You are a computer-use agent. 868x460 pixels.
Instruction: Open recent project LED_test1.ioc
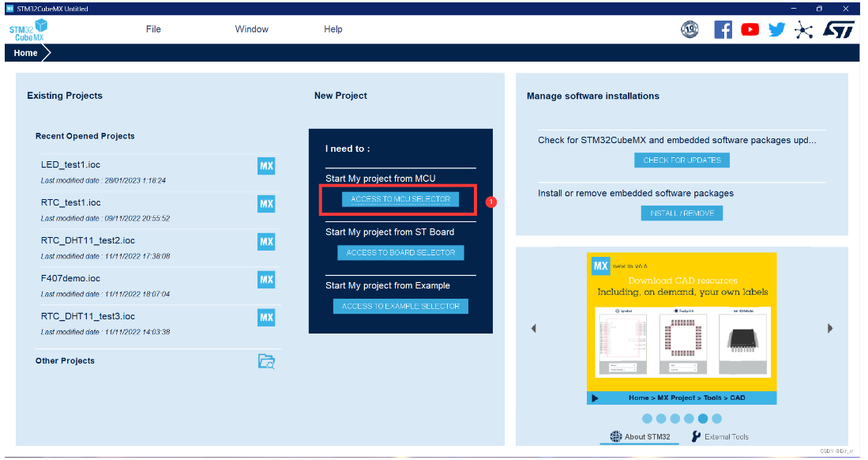pyautogui.click(x=70, y=164)
